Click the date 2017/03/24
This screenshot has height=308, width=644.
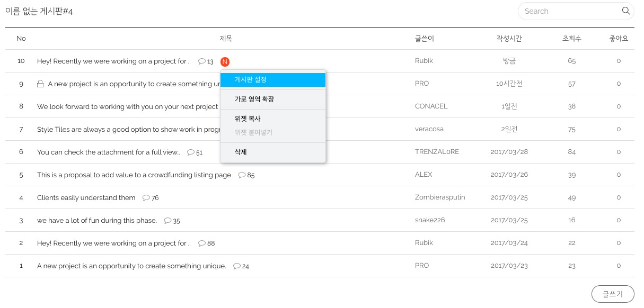coord(509,243)
